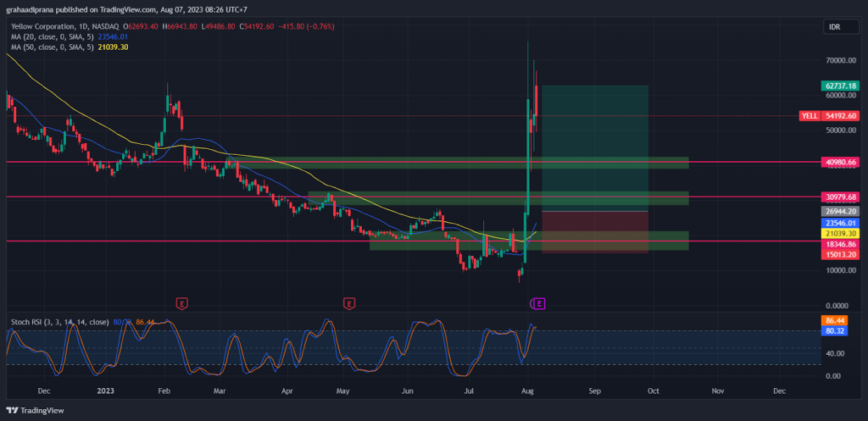Select the red stop-loss zone of long position

coord(594,232)
